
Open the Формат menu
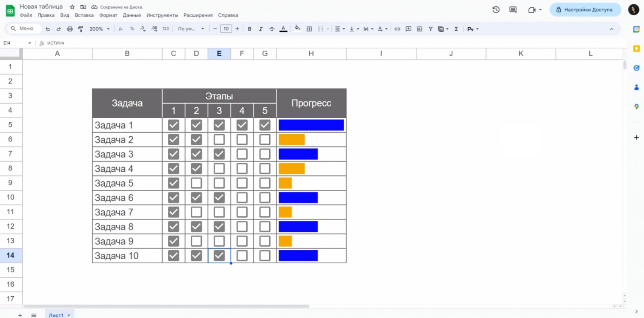(108, 15)
